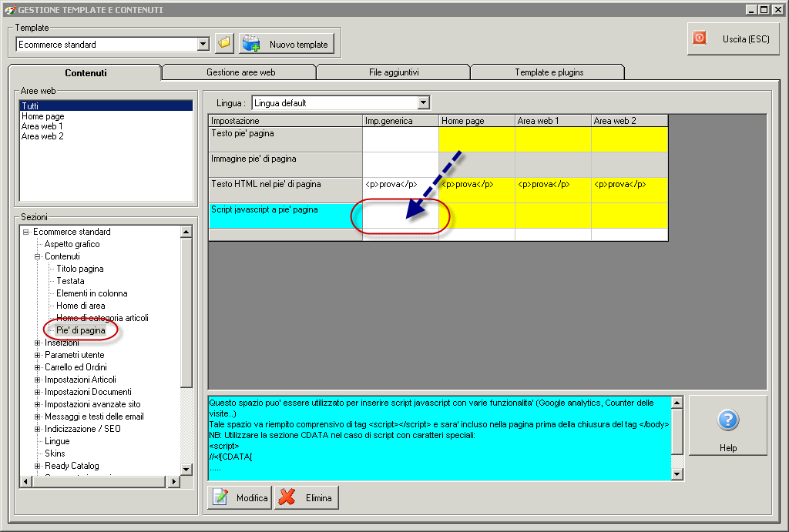This screenshot has width=789, height=532.
Task: Expand the Impostazioni avanzate sito node
Action: [x=37, y=404]
